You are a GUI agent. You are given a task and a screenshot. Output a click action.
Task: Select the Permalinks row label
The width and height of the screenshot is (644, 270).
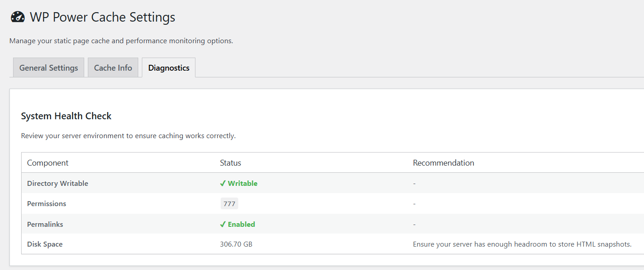[45, 224]
